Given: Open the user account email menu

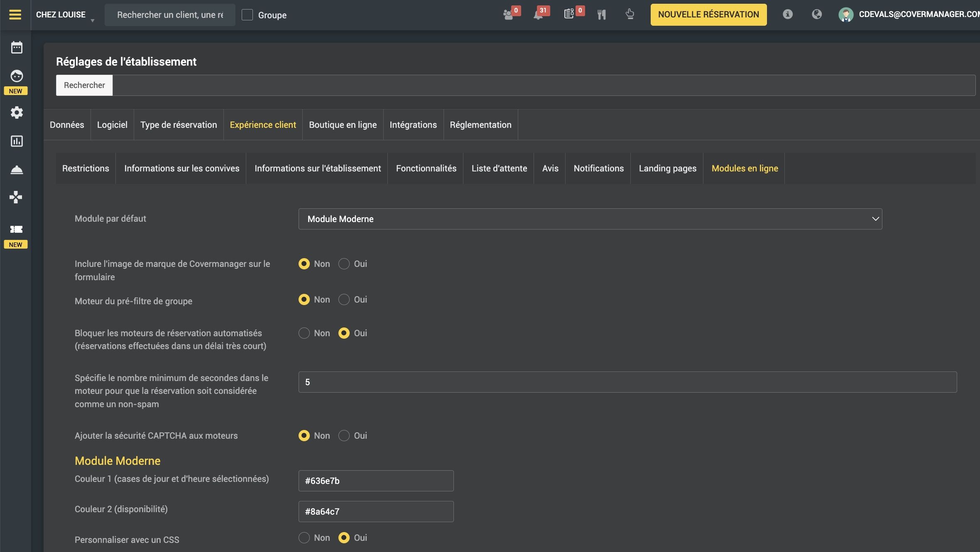Looking at the screenshot, I should point(918,15).
